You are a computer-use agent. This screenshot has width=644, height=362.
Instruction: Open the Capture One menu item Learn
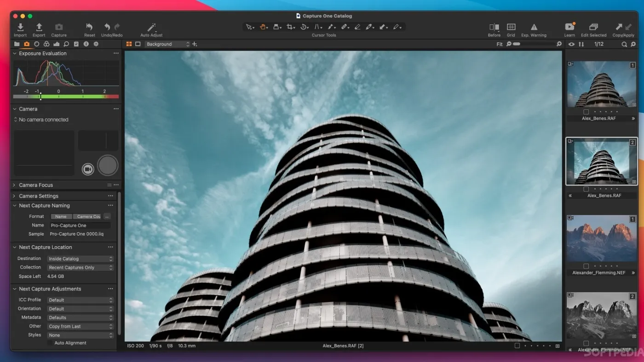pos(569,27)
